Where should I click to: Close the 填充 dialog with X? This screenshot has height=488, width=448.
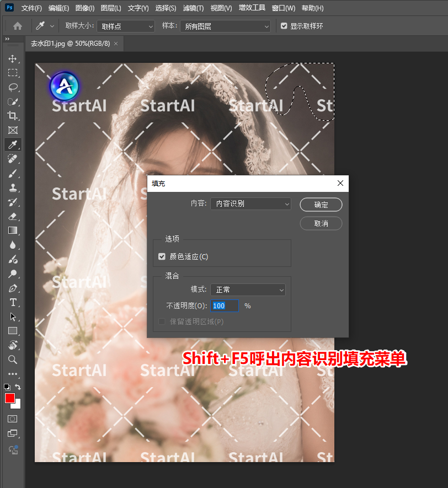tap(340, 183)
